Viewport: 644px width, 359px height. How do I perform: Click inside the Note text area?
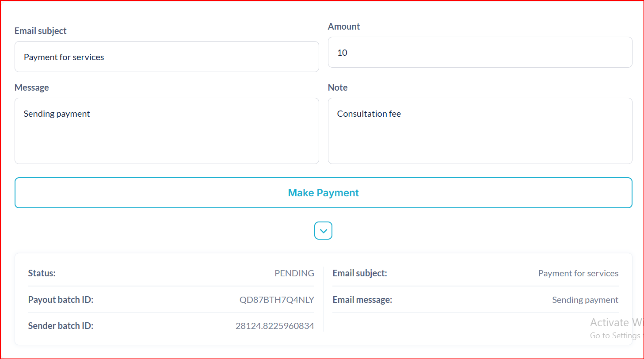[480, 131]
